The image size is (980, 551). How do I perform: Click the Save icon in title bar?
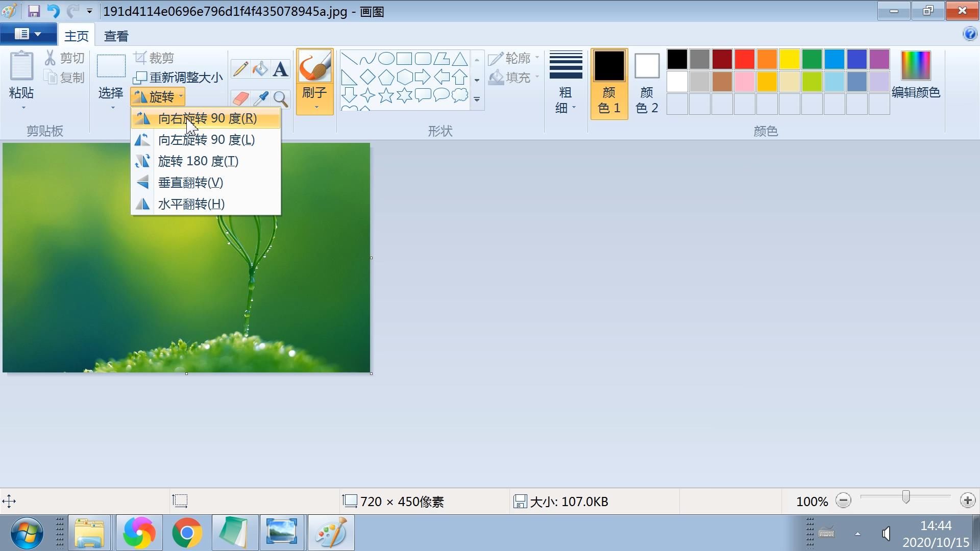(34, 11)
